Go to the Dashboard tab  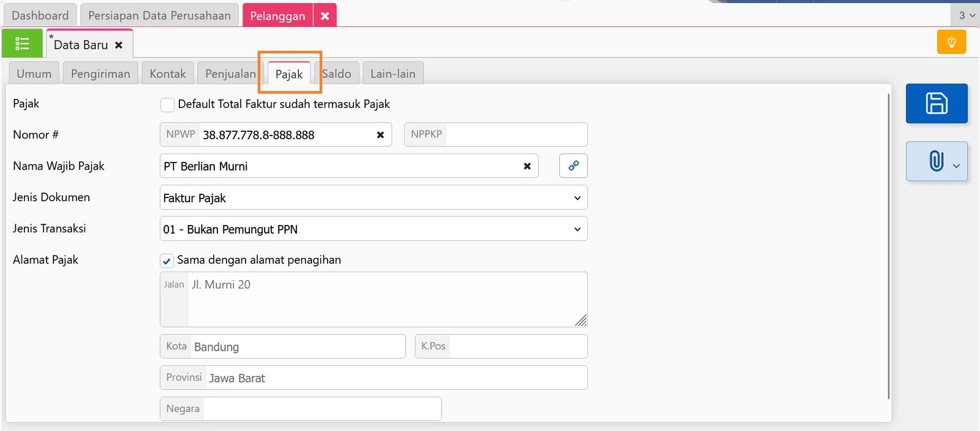(x=40, y=15)
